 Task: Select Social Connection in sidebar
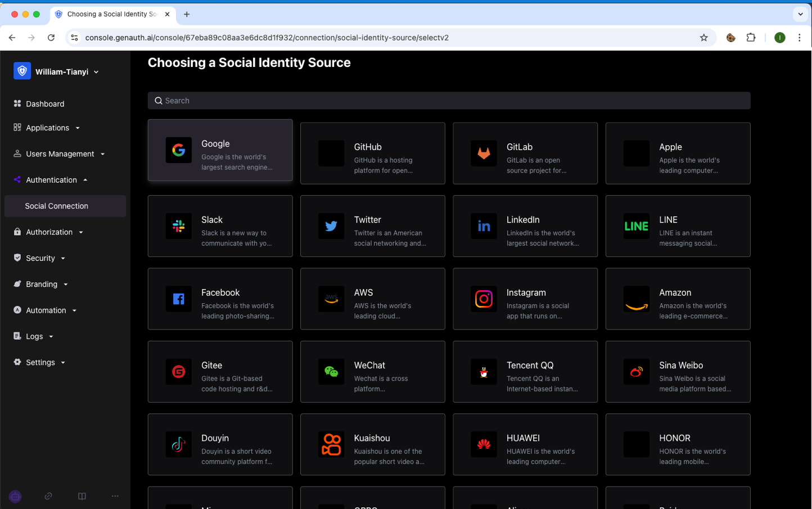click(65, 206)
